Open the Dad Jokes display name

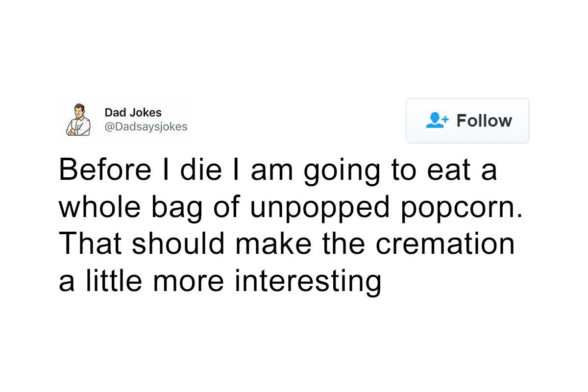pos(133,113)
